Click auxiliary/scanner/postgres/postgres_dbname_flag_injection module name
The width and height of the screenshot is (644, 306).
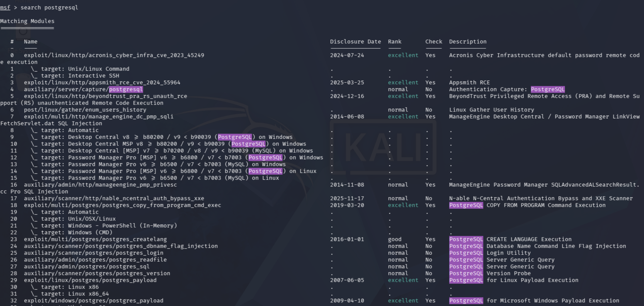tap(121, 246)
